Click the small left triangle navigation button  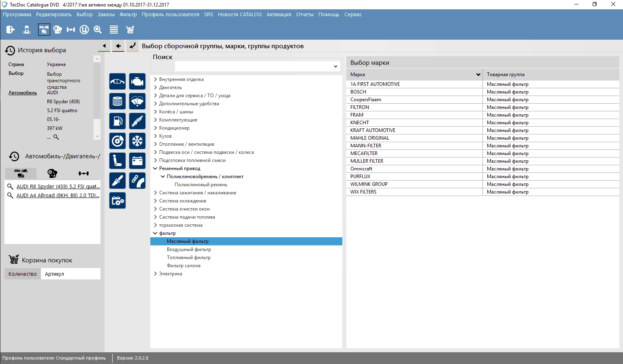coord(104,46)
